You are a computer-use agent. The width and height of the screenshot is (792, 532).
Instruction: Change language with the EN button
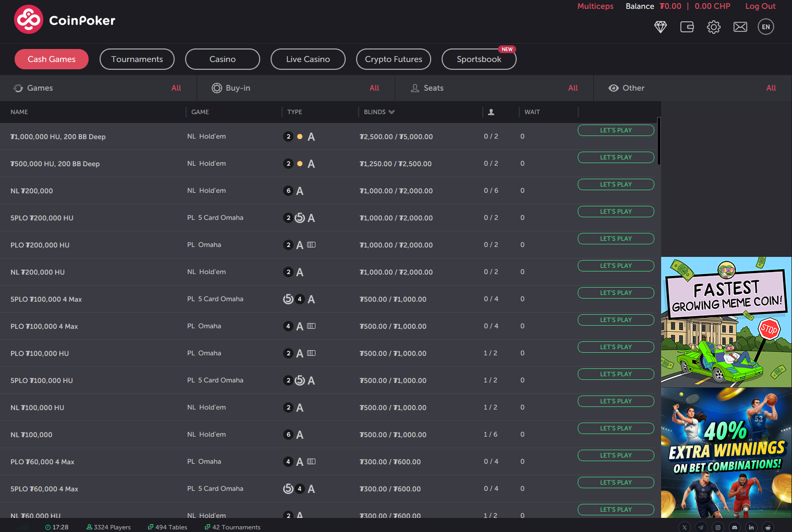[x=766, y=27]
